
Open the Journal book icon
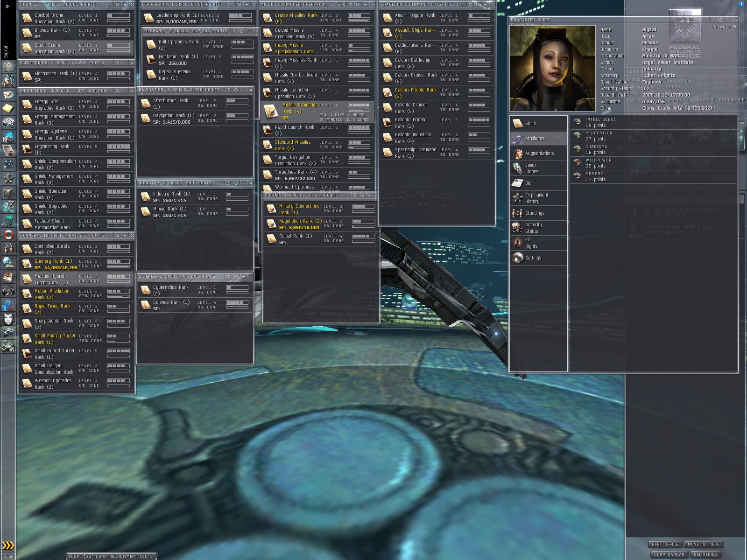click(x=8, y=277)
